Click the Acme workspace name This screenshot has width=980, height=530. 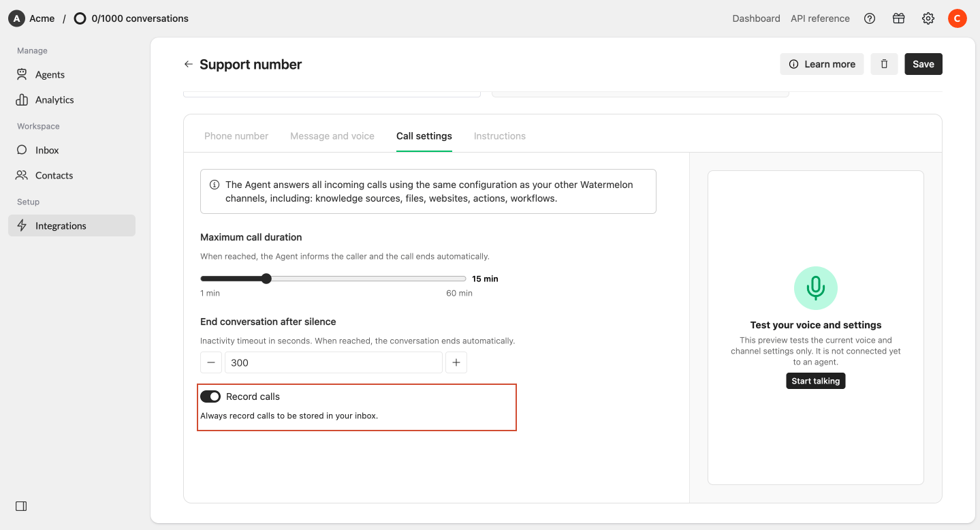[x=42, y=18]
